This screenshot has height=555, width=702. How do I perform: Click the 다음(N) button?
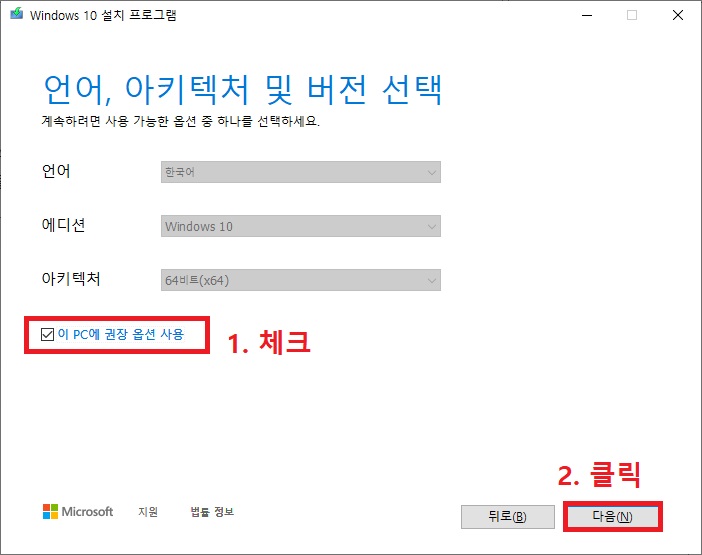pos(612,517)
